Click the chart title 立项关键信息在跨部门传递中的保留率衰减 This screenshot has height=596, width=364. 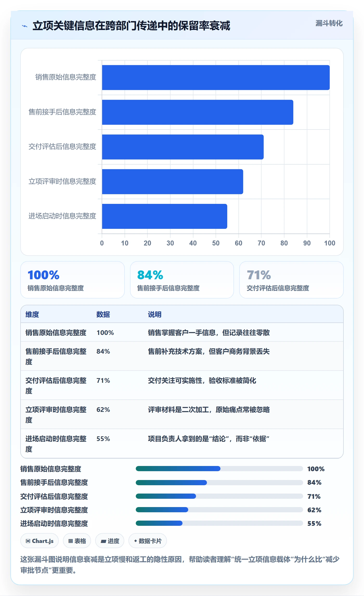[x=131, y=26]
